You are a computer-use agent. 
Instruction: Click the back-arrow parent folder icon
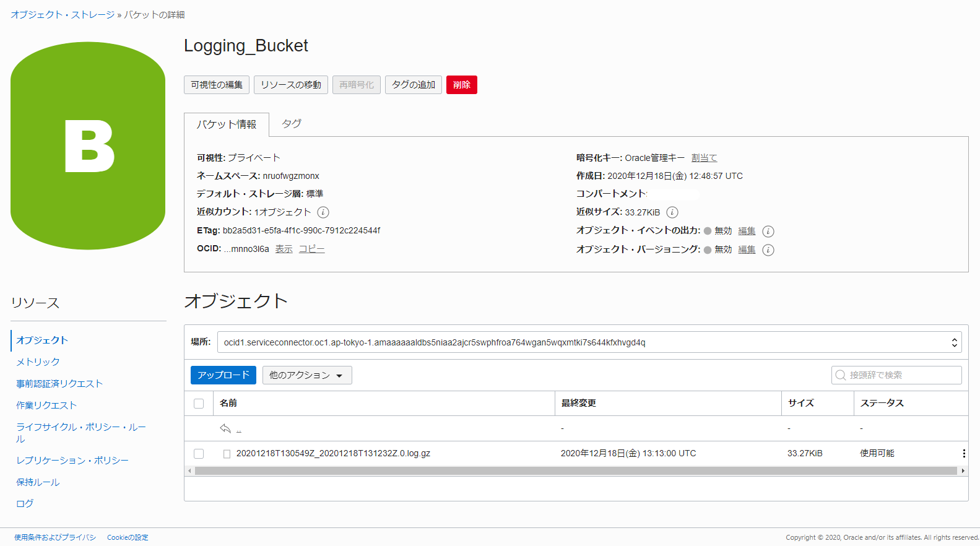pyautogui.click(x=225, y=428)
